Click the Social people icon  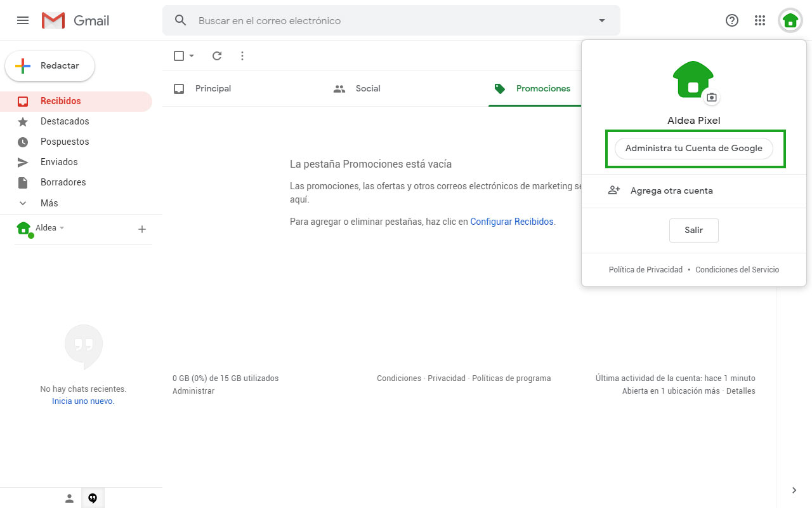click(x=339, y=89)
